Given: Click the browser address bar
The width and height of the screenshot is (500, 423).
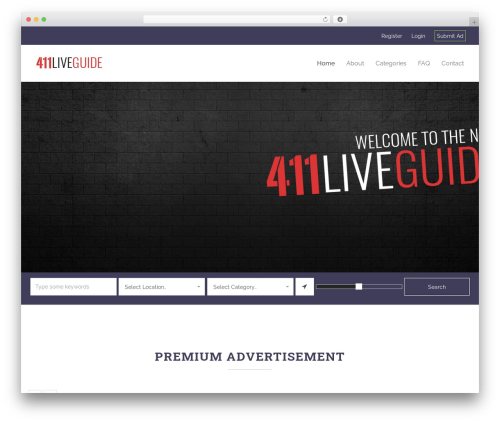Looking at the screenshot, I should point(237,20).
